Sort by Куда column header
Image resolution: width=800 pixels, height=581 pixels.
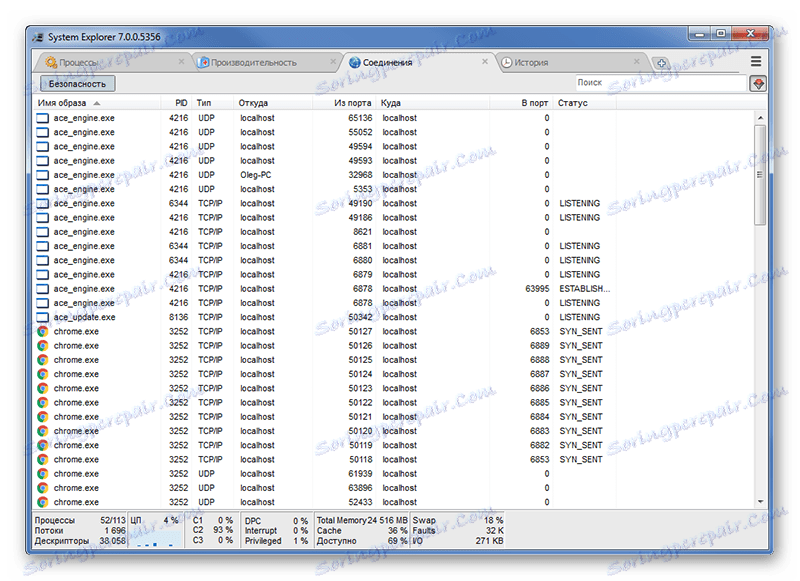click(433, 103)
